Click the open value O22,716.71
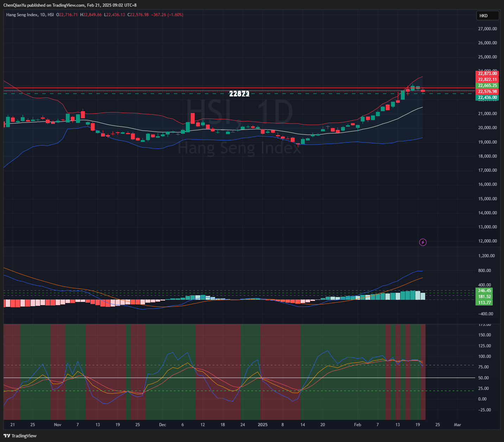Image resolution: width=504 pixels, height=442 pixels. pos(67,15)
